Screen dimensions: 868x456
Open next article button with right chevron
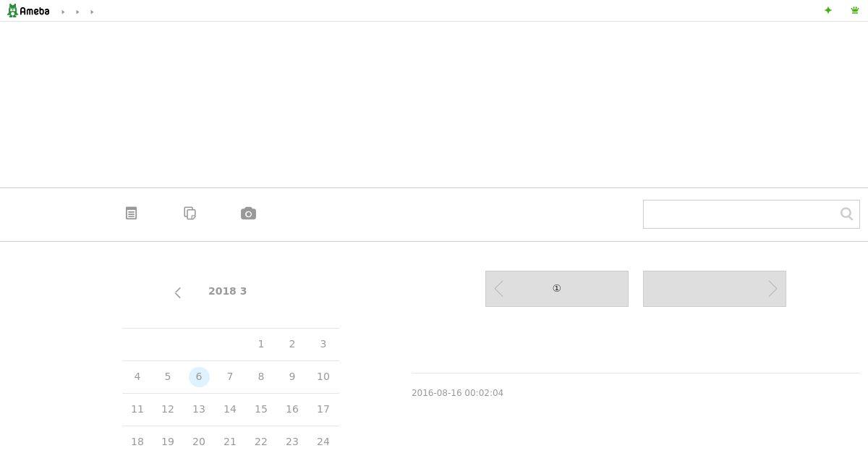[715, 289]
